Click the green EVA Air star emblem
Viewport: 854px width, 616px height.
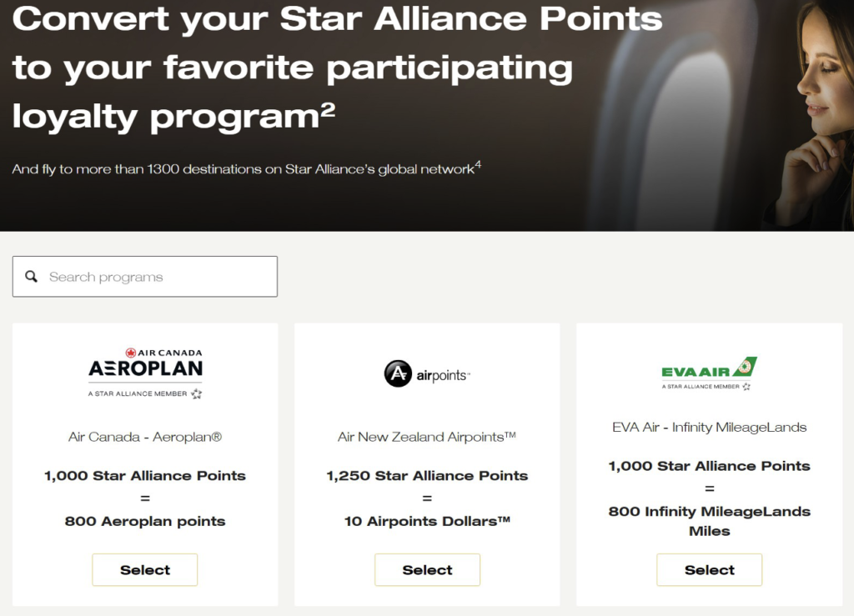point(745,365)
